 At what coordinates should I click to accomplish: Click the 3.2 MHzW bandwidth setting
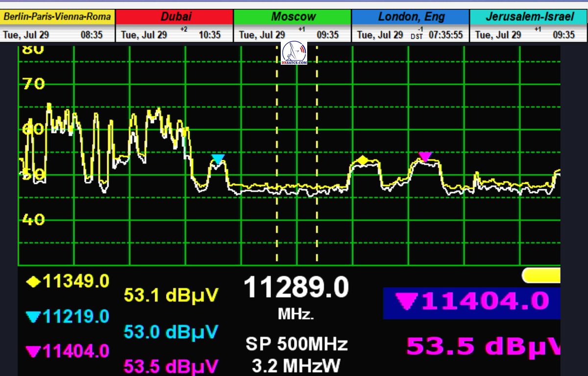pos(296,365)
